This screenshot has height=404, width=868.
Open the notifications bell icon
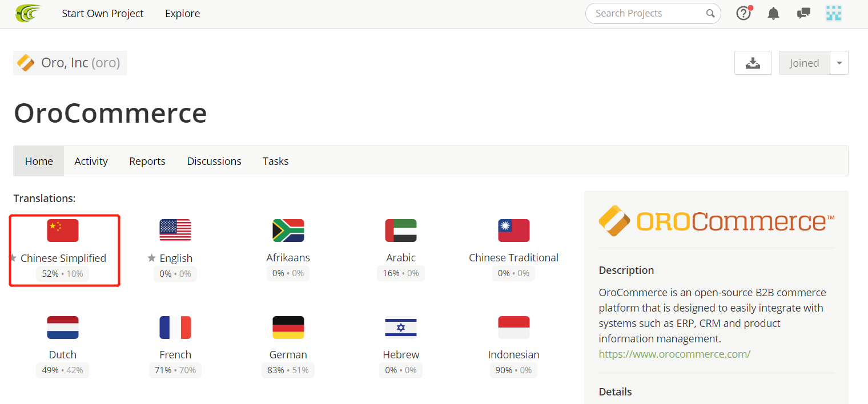[773, 13]
